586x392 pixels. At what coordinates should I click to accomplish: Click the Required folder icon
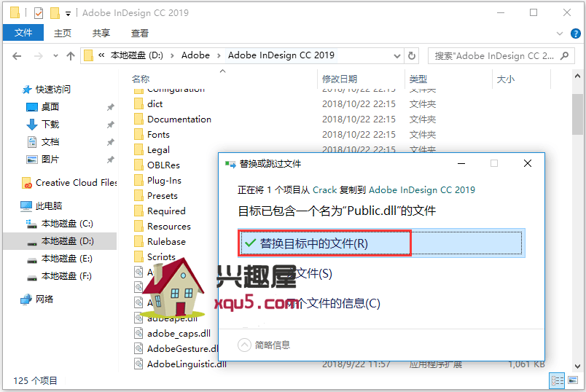coord(138,211)
